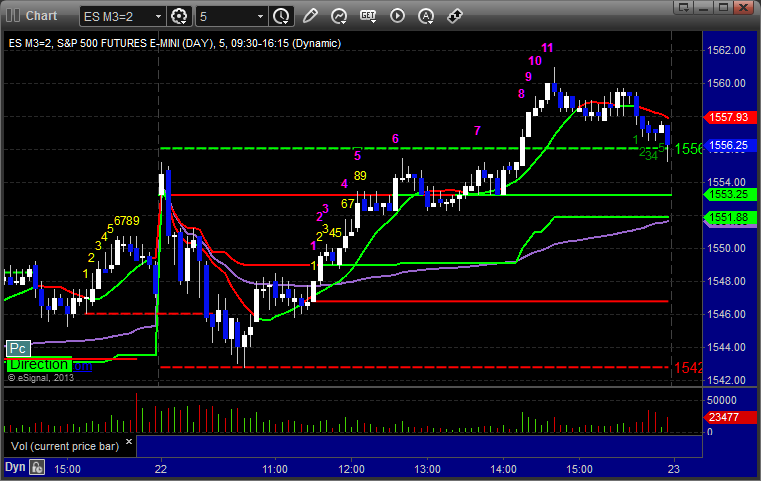Open the symbol settings gear menu
This screenshot has width=761, height=481.
pyautogui.click(x=179, y=17)
